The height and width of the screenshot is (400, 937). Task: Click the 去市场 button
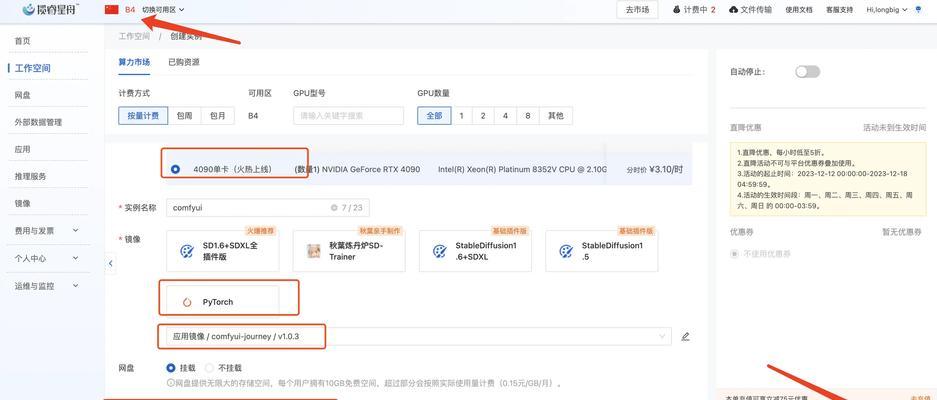tap(638, 10)
